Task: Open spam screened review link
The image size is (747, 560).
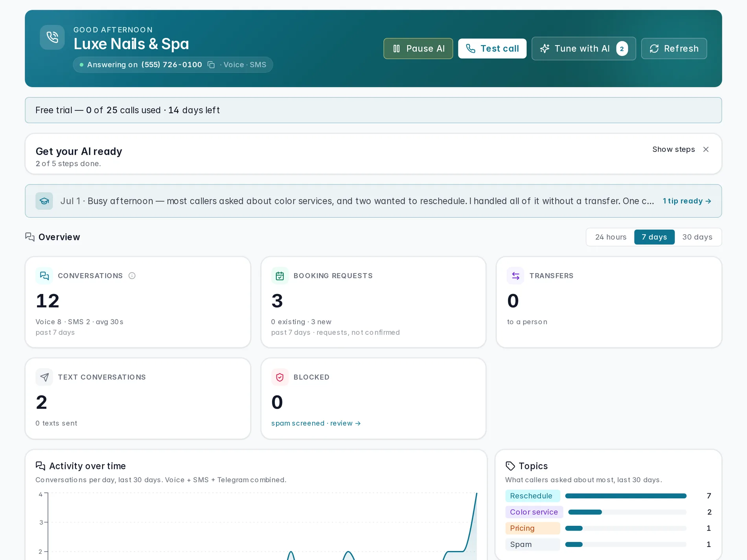Action: pyautogui.click(x=316, y=423)
